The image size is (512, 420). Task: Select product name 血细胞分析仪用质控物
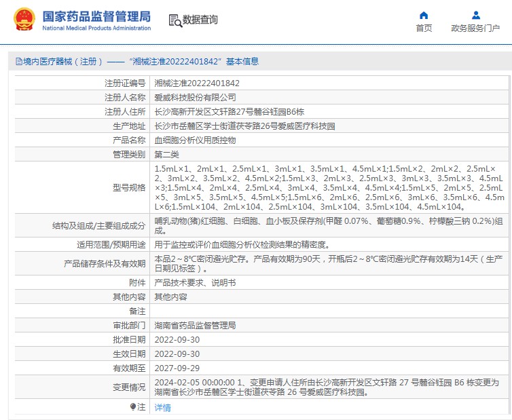coord(196,140)
